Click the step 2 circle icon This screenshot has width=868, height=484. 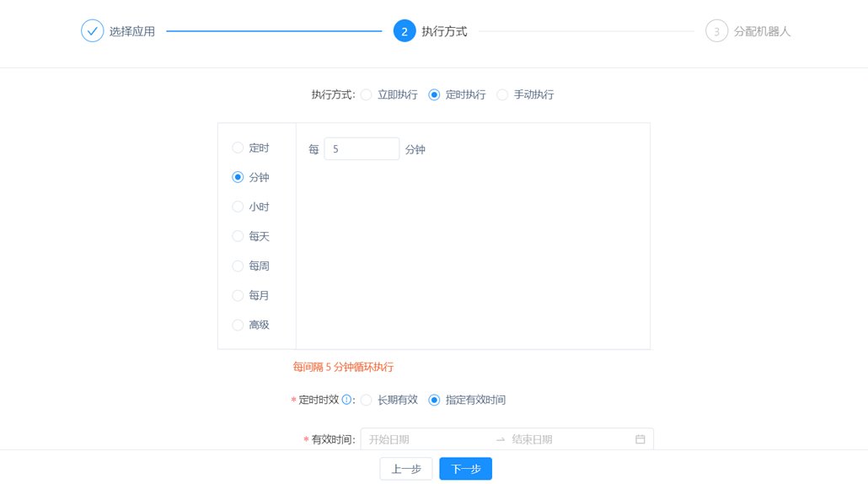(405, 31)
